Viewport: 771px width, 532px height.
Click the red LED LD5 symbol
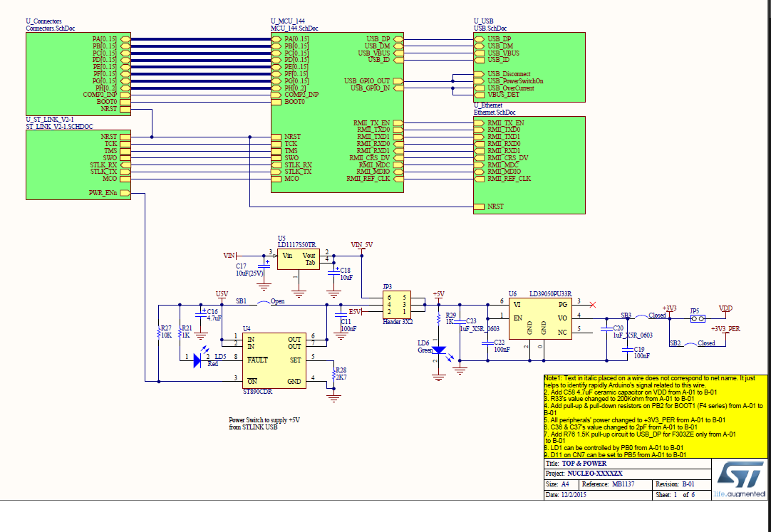197,360
